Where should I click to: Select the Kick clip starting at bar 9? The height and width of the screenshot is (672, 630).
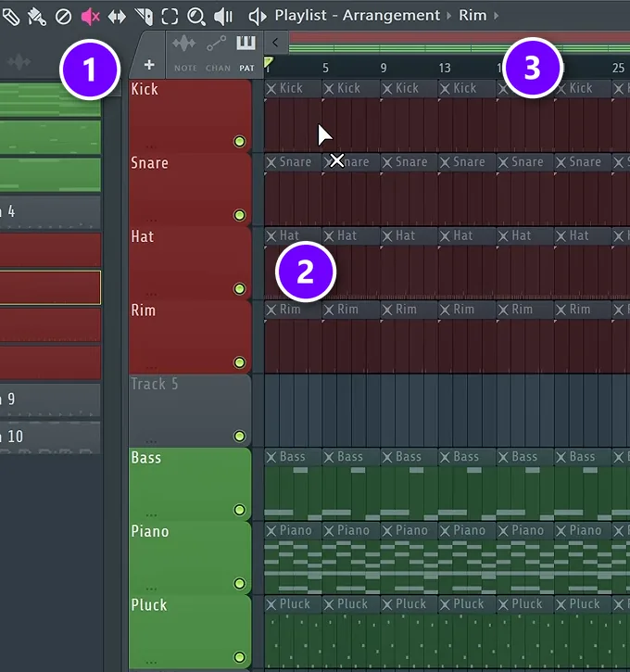[x=409, y=116]
